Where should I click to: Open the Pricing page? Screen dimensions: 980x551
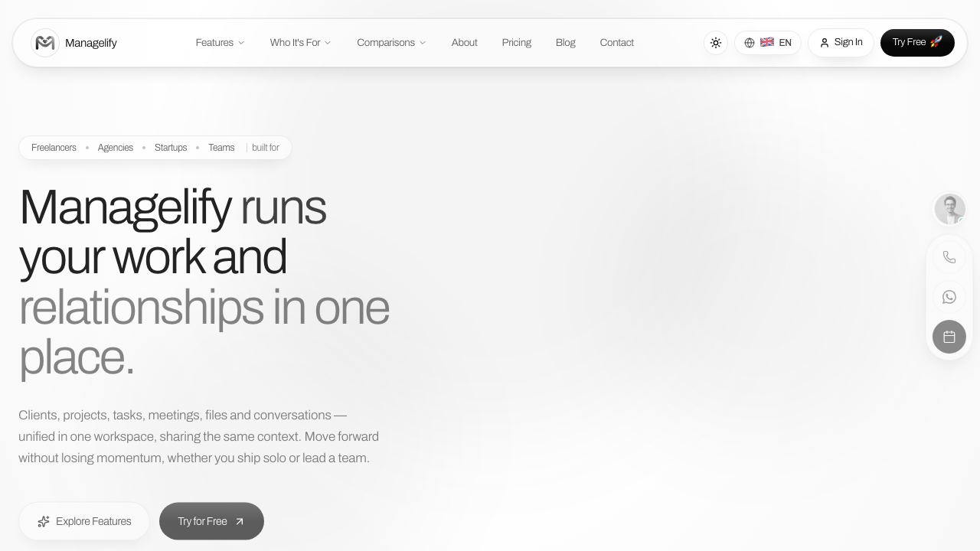517,43
